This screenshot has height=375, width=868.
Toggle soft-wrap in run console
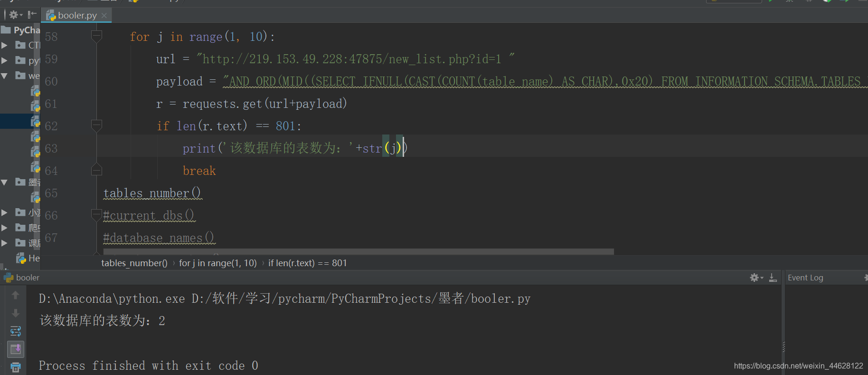(15, 331)
